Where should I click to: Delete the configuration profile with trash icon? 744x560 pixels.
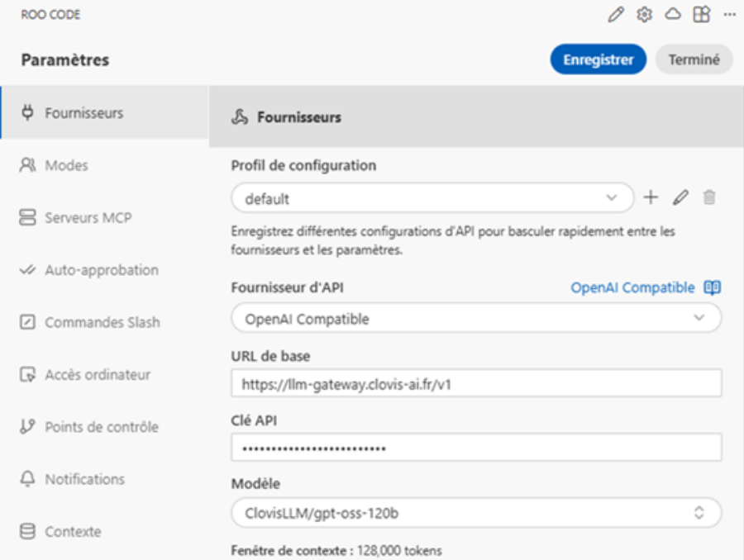point(708,197)
